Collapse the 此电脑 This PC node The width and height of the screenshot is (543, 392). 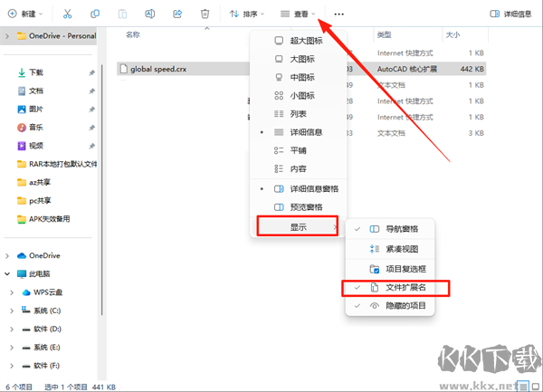tap(7, 274)
